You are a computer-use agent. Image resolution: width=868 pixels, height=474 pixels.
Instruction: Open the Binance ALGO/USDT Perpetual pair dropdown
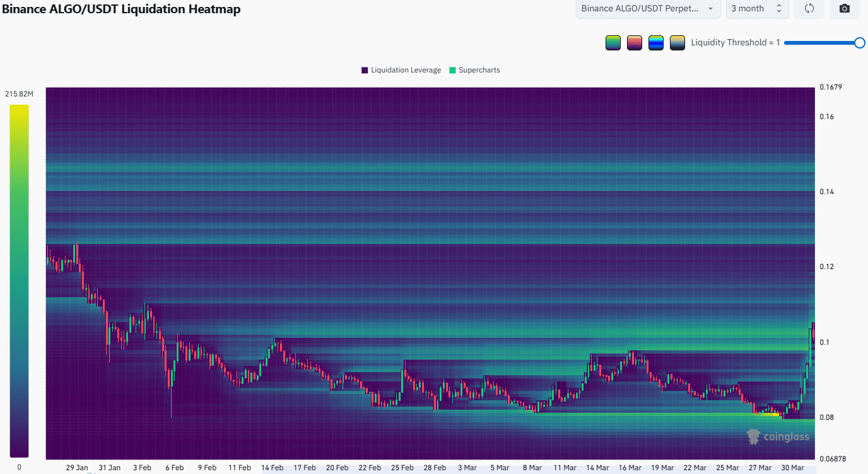648,9
